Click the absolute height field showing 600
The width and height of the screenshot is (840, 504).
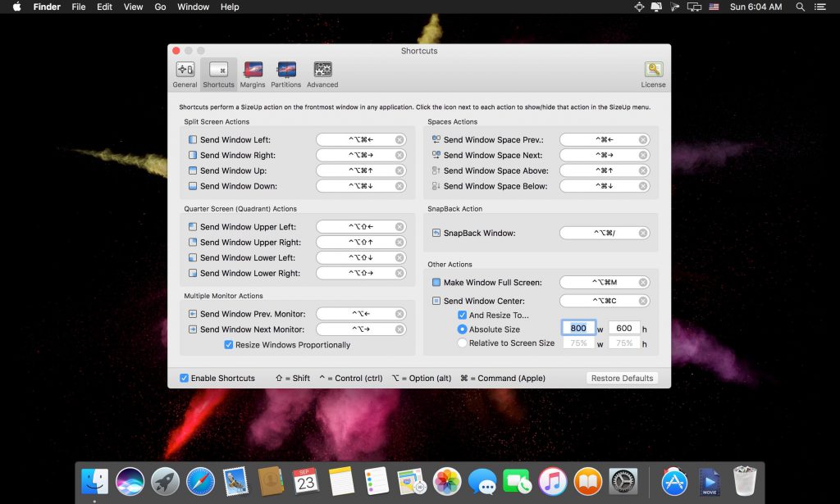[x=624, y=329]
